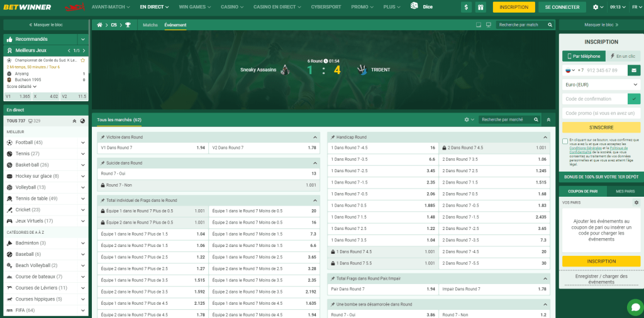Image resolution: width=644 pixels, height=318 pixels.
Task: Select 1 Dans Round 7 -2.5 handicap
Action: point(383,171)
